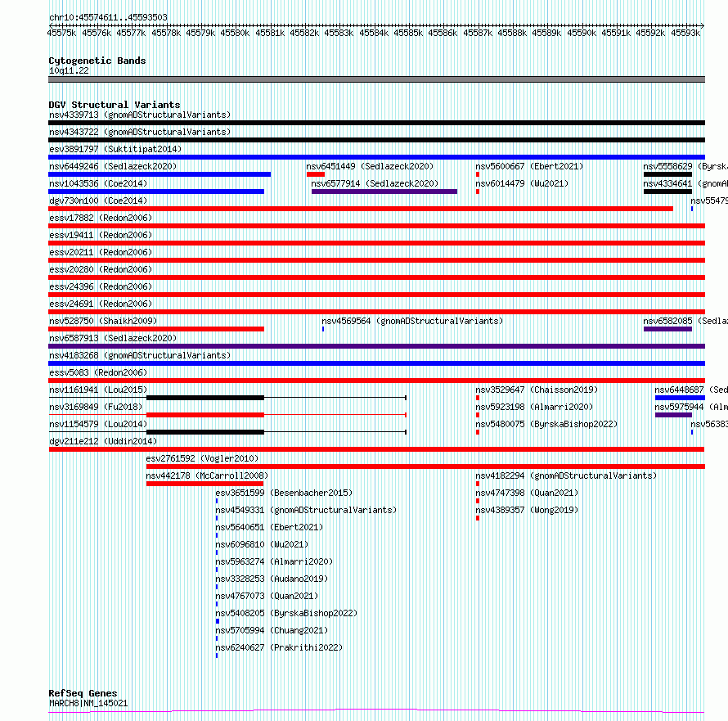This screenshot has width=728, height=721.
Task: Select the purple bar under nsv6577914
Action: (384, 192)
